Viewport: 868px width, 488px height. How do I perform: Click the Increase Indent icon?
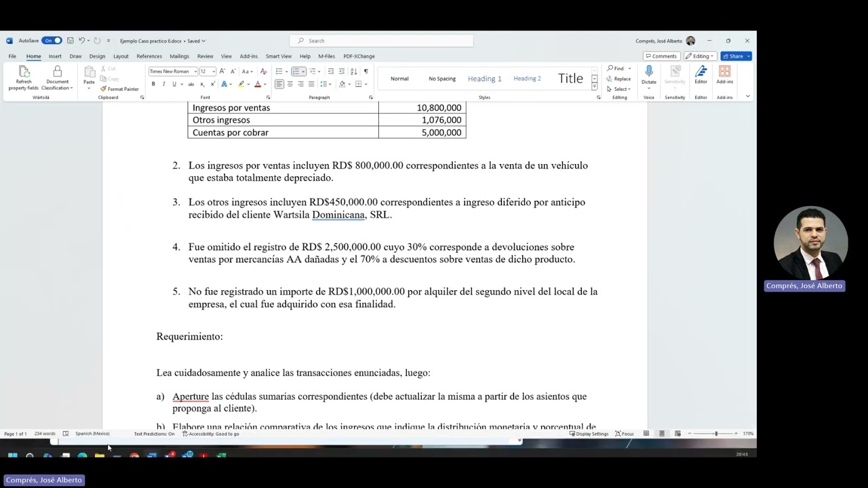(341, 71)
